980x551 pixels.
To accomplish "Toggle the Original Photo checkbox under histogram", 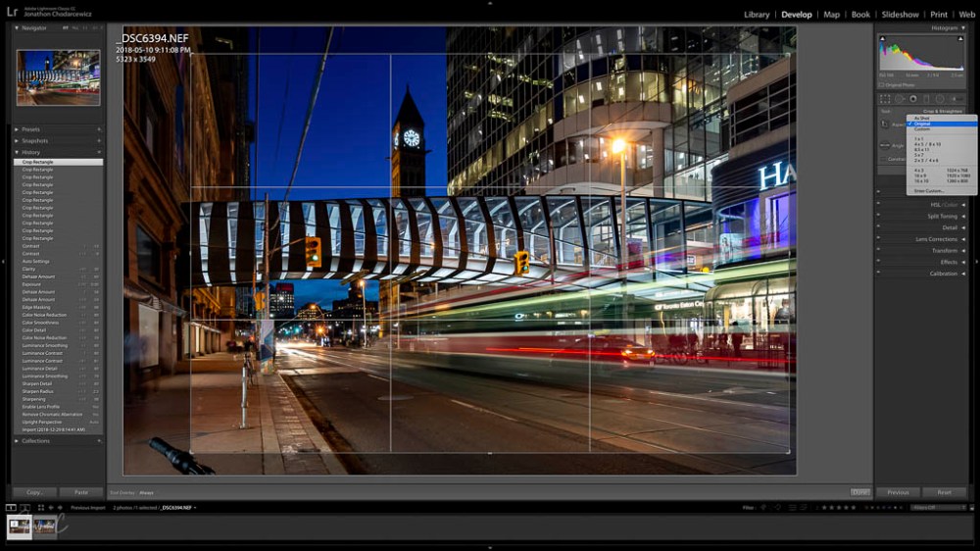I will (882, 85).
